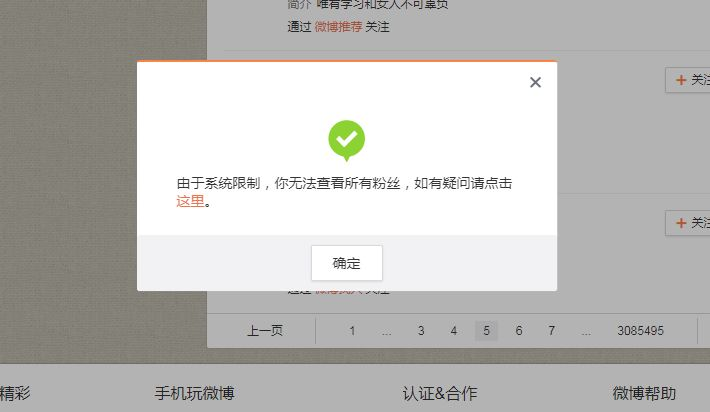Image resolution: width=710 pixels, height=412 pixels.
Task: Go to previous page with 上一页
Action: pyautogui.click(x=265, y=331)
